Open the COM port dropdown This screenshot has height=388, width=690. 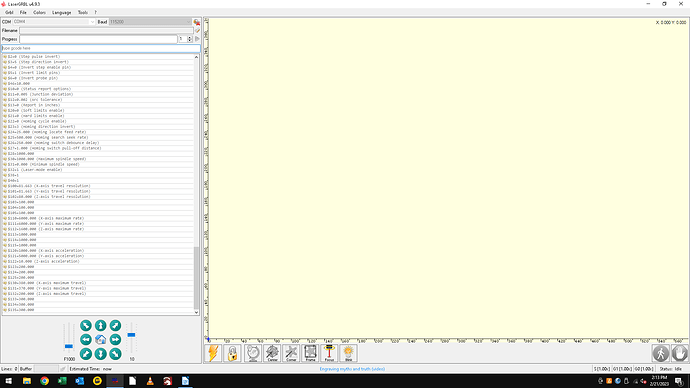(x=54, y=22)
